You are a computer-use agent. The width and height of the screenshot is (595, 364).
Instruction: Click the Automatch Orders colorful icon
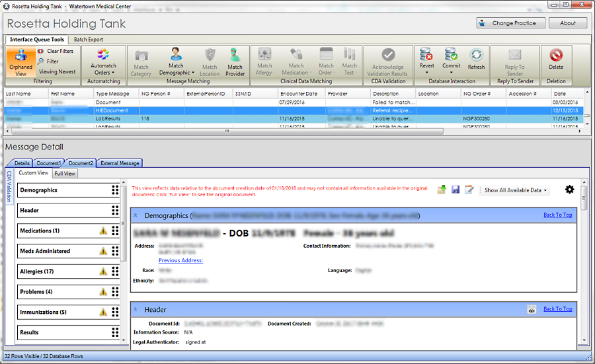[103, 54]
